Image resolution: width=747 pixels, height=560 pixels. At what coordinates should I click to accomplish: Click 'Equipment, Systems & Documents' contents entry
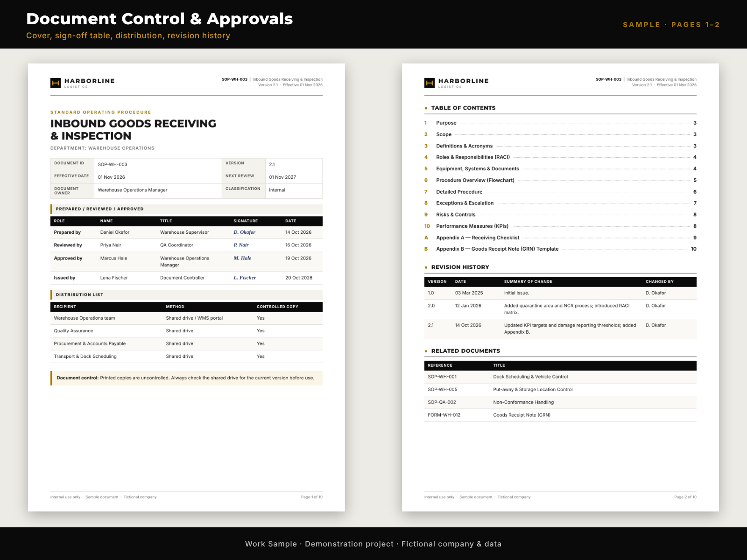pyautogui.click(x=560, y=169)
